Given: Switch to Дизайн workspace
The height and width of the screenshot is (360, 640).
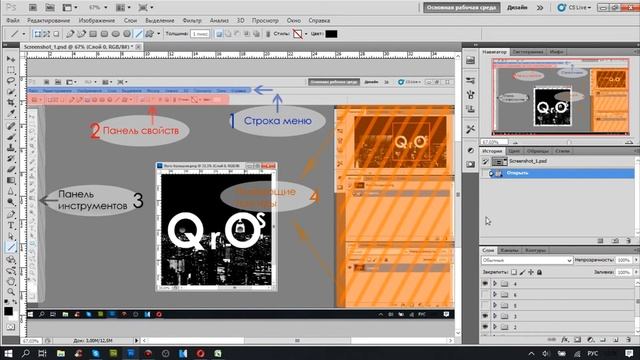Looking at the screenshot, I should pos(517,7).
